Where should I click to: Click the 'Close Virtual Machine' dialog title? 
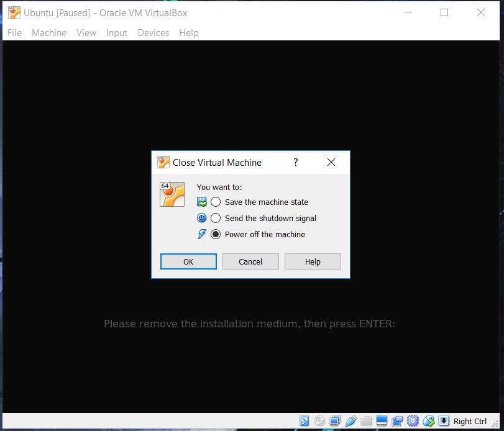(217, 163)
